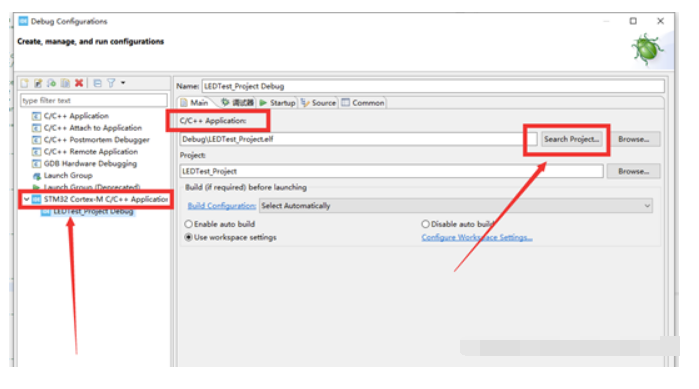Viewport: 699px width, 389px height.
Task: Switch to the Source tab
Action: click(x=318, y=103)
